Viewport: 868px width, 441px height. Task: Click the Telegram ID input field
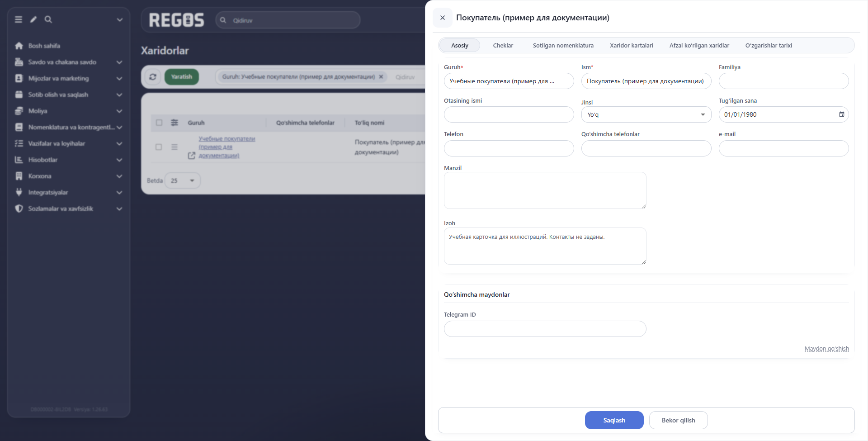(545, 329)
